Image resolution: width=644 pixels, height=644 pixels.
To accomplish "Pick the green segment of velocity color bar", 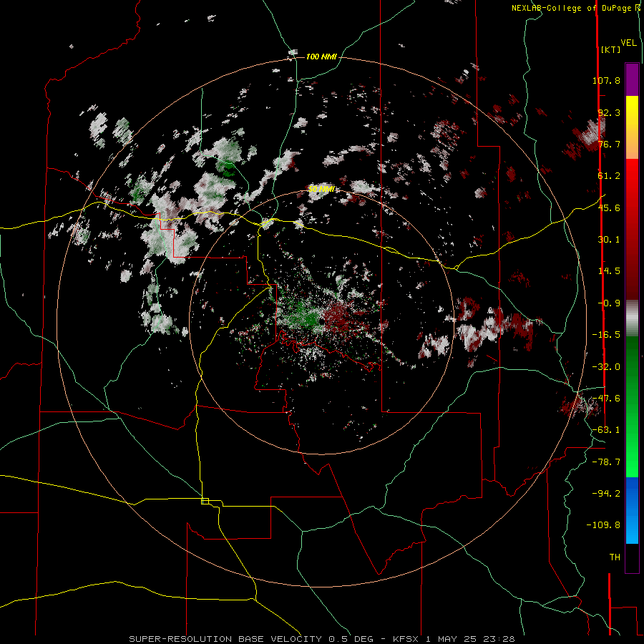I will pyautogui.click(x=632, y=406).
